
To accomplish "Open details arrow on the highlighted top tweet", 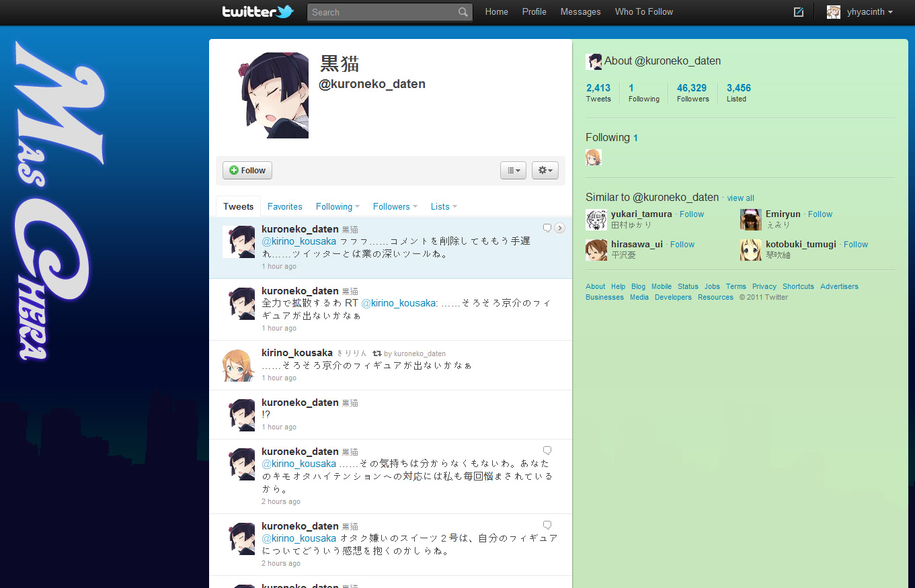I will point(560,228).
